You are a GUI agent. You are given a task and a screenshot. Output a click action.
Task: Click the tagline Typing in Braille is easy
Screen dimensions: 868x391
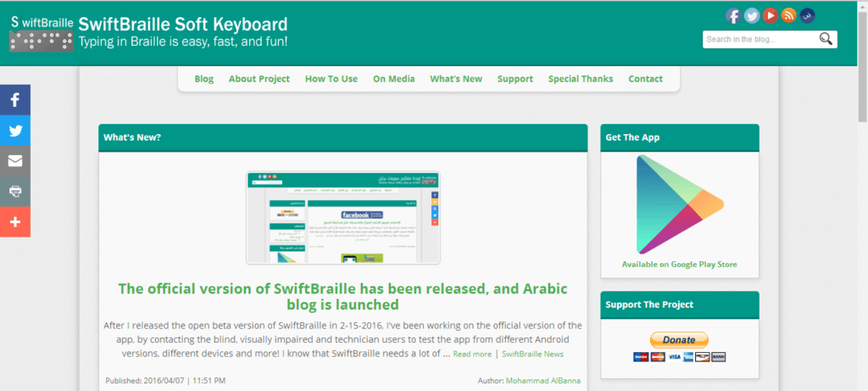183,42
